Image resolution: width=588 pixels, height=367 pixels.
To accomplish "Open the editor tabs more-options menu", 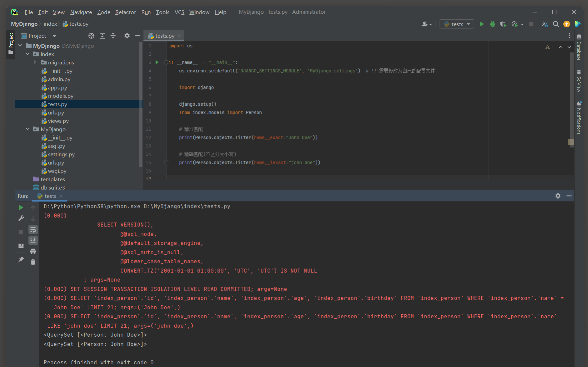I will 569,36.
